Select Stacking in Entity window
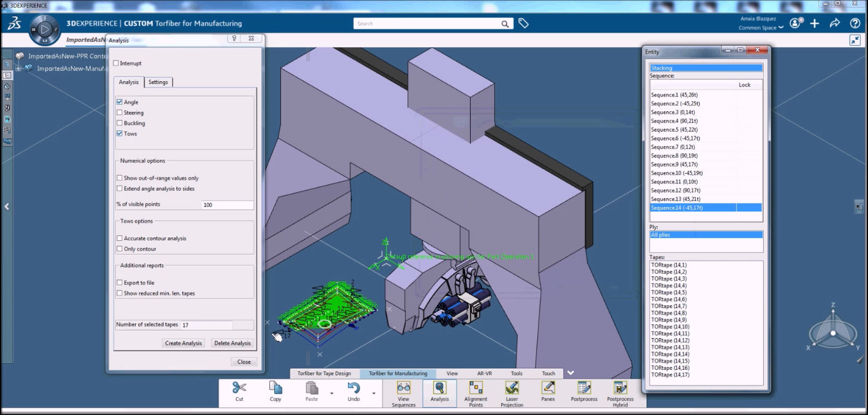Image resolution: width=868 pixels, height=415 pixels. [x=706, y=68]
